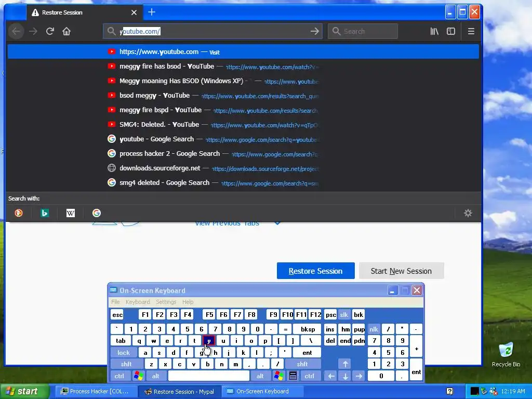Search with Bing icon
Image resolution: width=532 pixels, height=399 pixels.
click(x=45, y=212)
